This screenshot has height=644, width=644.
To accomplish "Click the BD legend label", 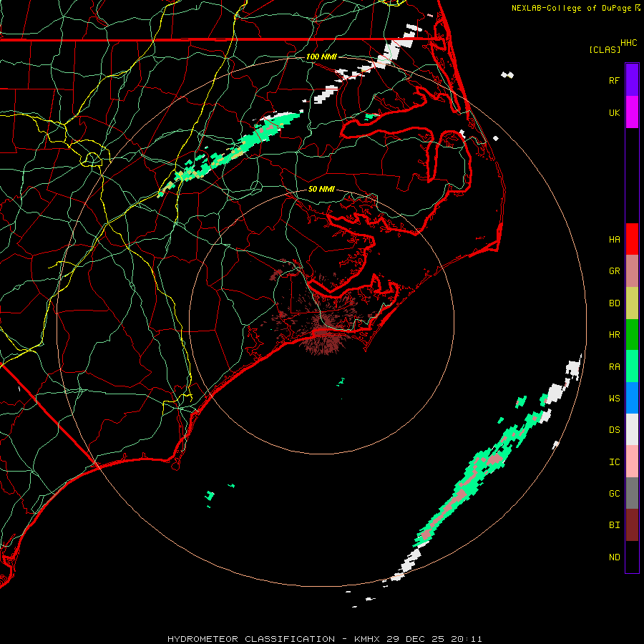I will (x=614, y=303).
